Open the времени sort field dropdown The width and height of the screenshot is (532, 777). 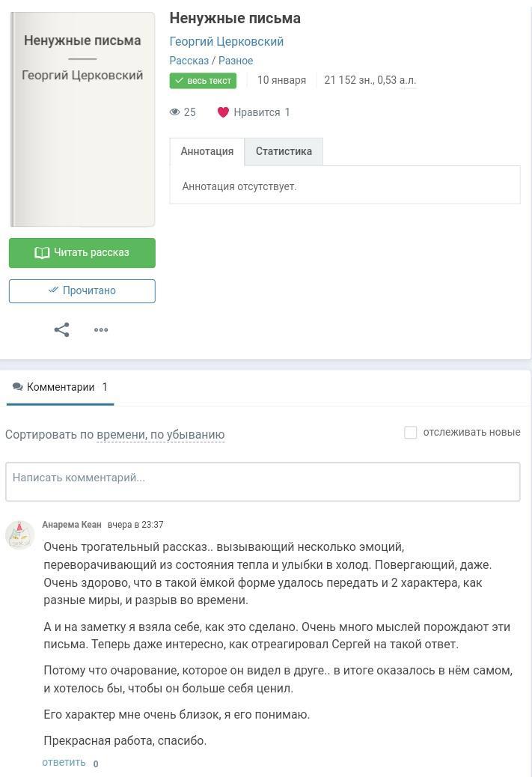point(120,435)
